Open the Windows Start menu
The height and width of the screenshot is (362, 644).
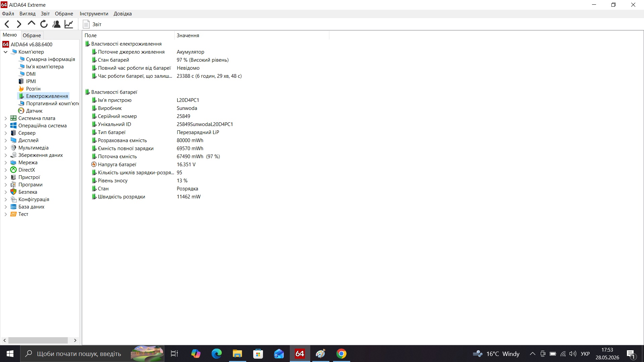pyautogui.click(x=10, y=354)
